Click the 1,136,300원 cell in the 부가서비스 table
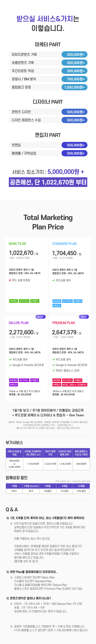 click(65, 464)
